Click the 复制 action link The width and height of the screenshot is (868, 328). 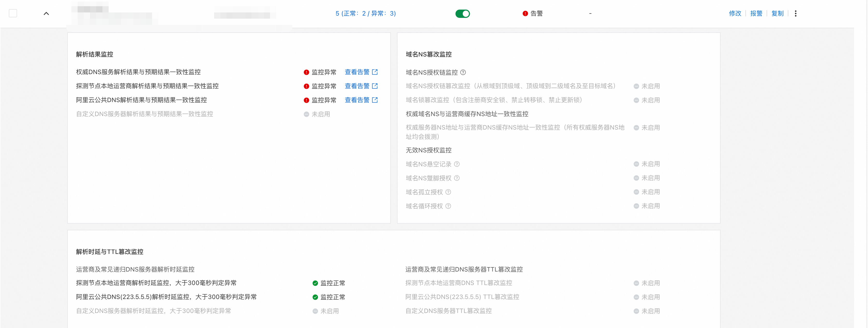click(x=777, y=13)
